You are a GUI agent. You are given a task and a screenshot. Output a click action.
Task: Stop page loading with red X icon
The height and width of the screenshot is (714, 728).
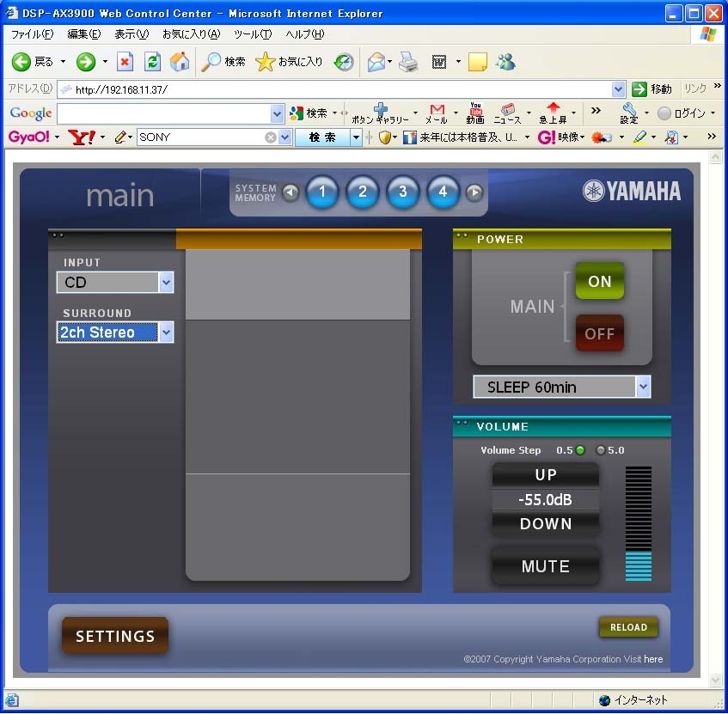click(x=125, y=62)
